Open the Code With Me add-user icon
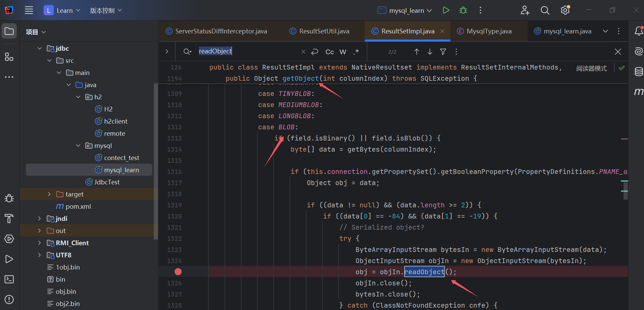 (525, 10)
